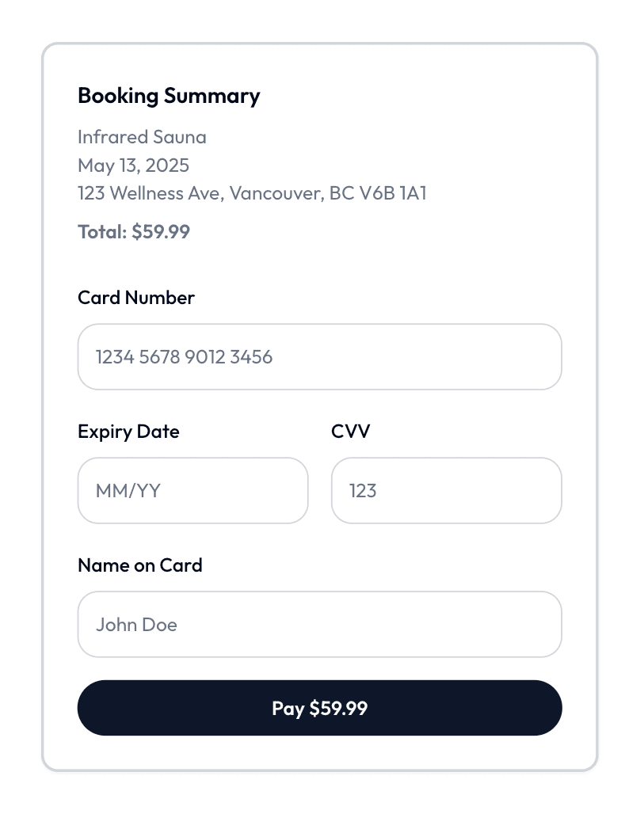Click the BC province abbreviation in address

[x=341, y=193]
